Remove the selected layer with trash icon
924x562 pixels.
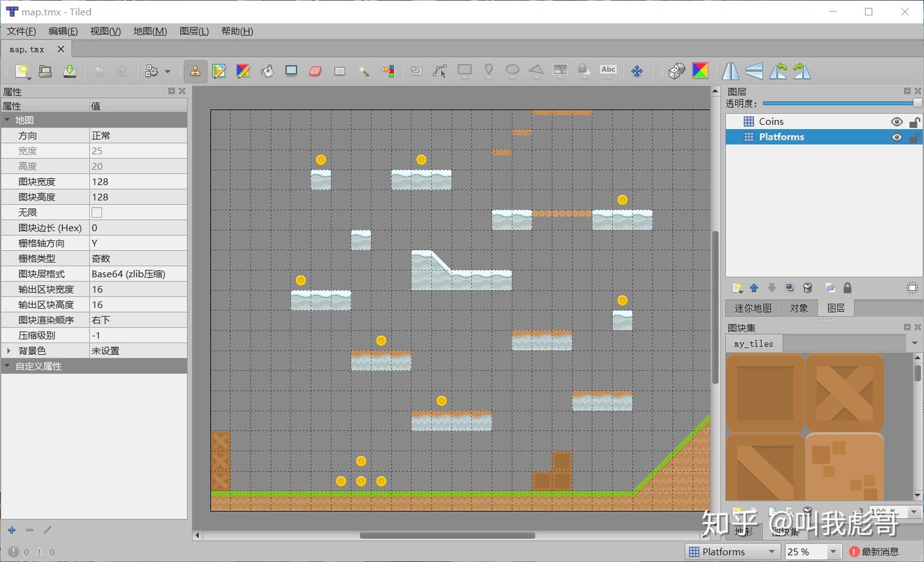pos(808,289)
